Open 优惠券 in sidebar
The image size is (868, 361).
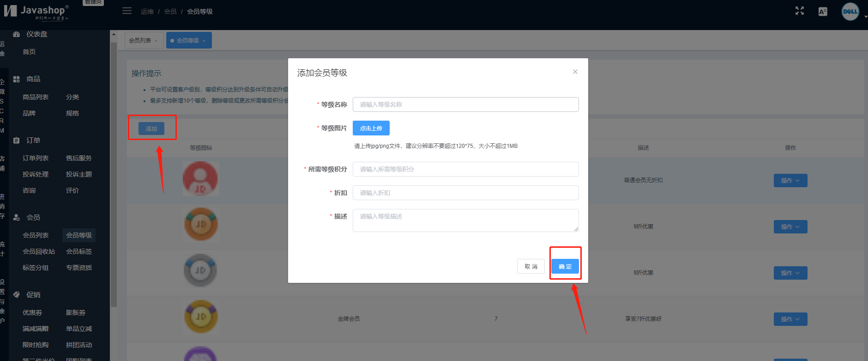click(32, 313)
